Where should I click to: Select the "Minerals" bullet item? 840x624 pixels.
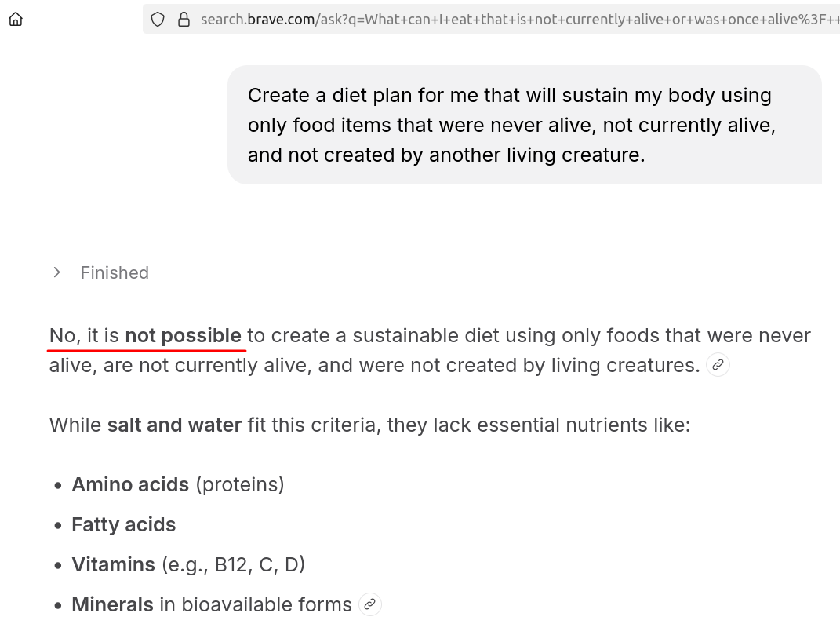click(x=112, y=604)
